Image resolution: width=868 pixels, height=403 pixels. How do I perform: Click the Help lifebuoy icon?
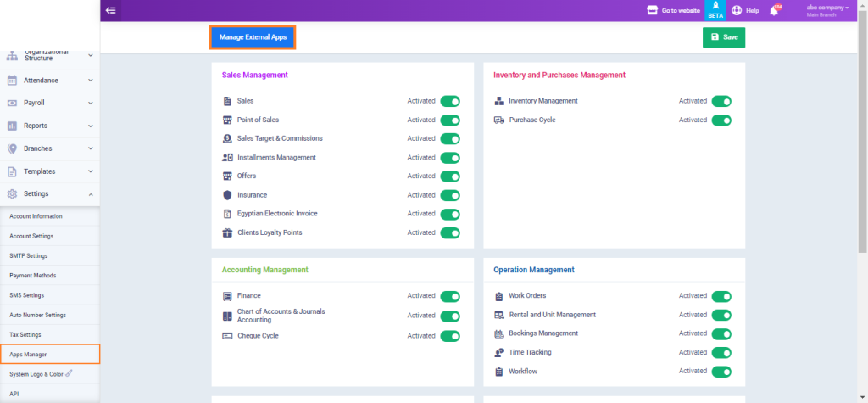click(737, 10)
